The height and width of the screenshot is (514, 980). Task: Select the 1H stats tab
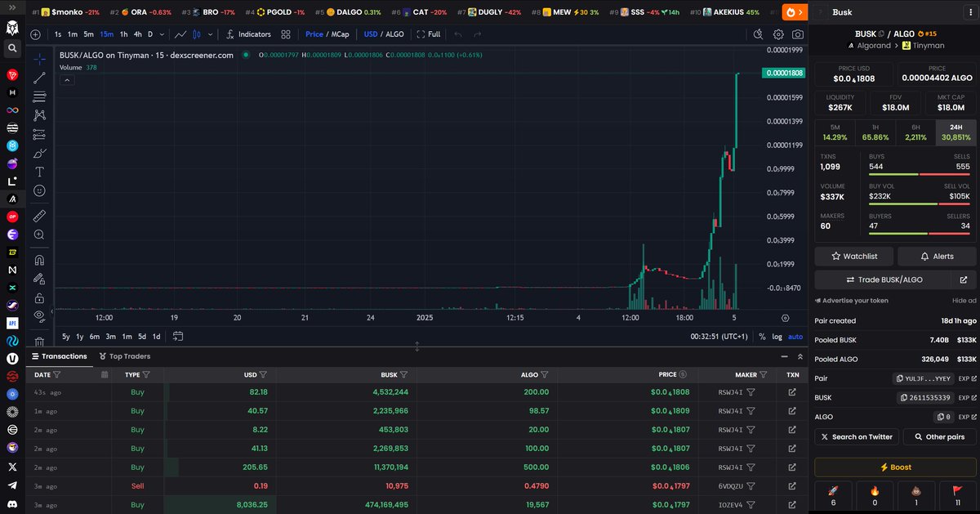(875, 132)
